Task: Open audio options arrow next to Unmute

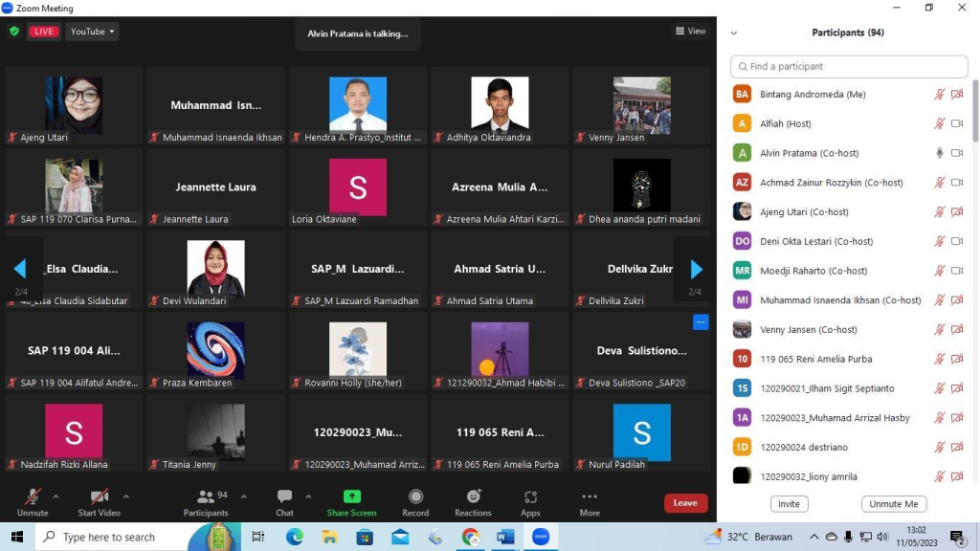Action: pyautogui.click(x=56, y=497)
